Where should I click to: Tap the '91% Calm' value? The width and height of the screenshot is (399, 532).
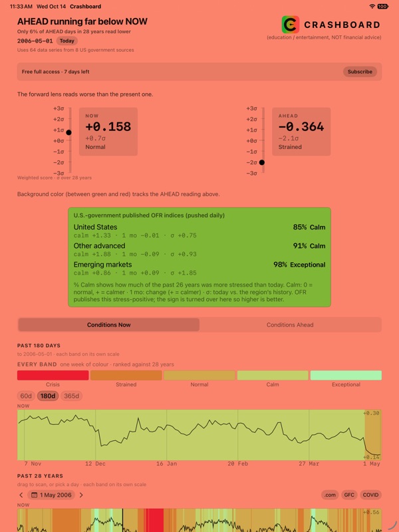click(309, 245)
